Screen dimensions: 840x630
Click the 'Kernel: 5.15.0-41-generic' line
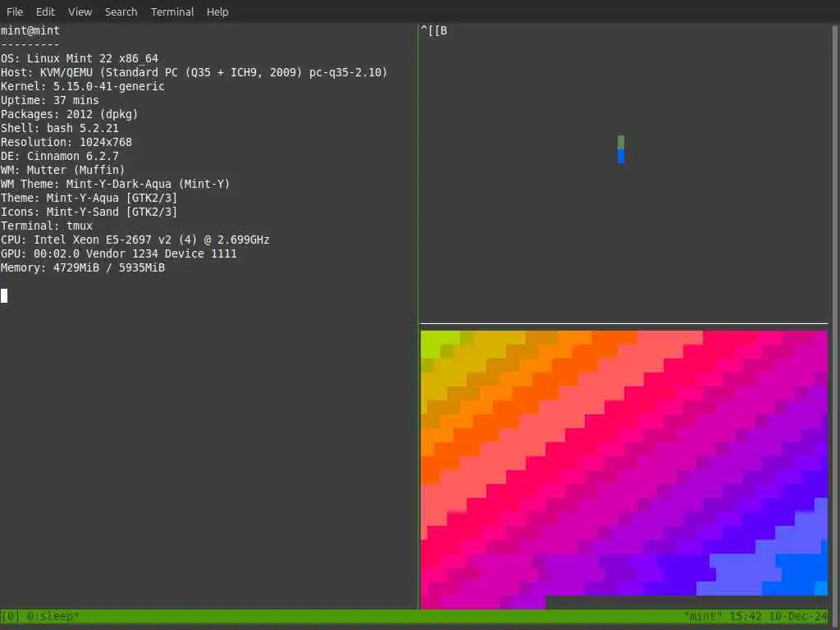click(83, 86)
